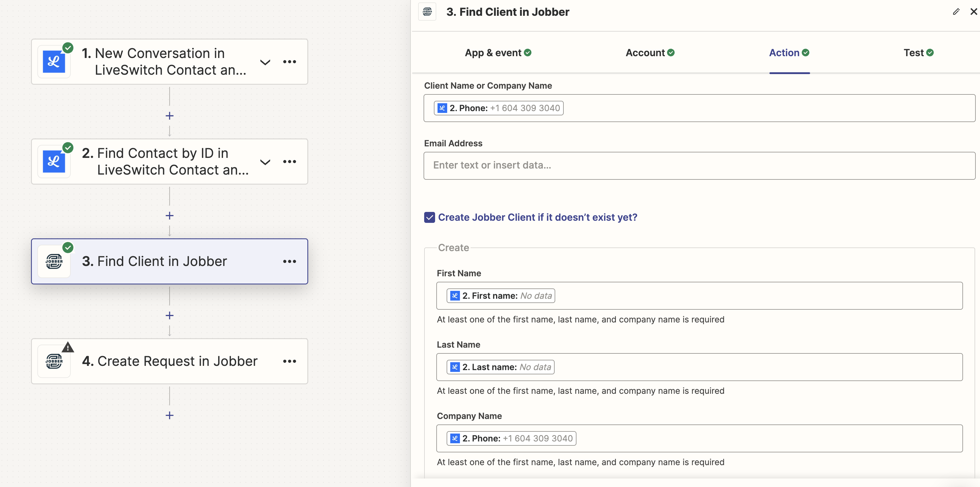Uncheck Create Jobber Client if it doesn't exist
Viewport: 980px width, 487px height.
tap(430, 217)
